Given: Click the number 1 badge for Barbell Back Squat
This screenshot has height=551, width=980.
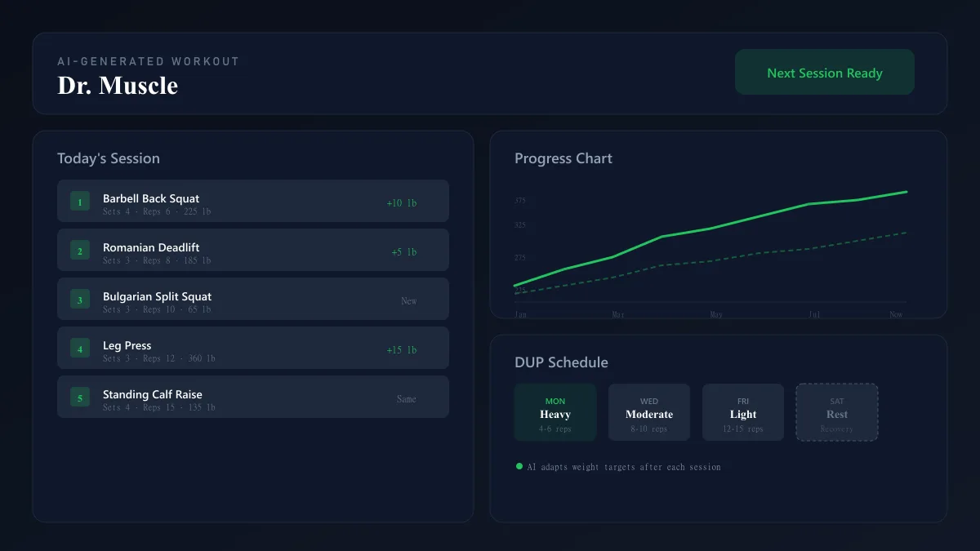Looking at the screenshot, I should coord(80,202).
